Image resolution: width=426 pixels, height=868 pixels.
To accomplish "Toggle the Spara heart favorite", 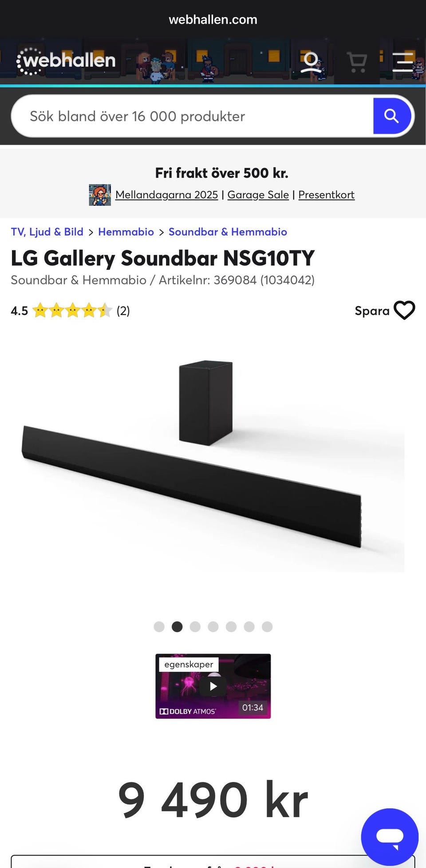I will pyautogui.click(x=404, y=310).
